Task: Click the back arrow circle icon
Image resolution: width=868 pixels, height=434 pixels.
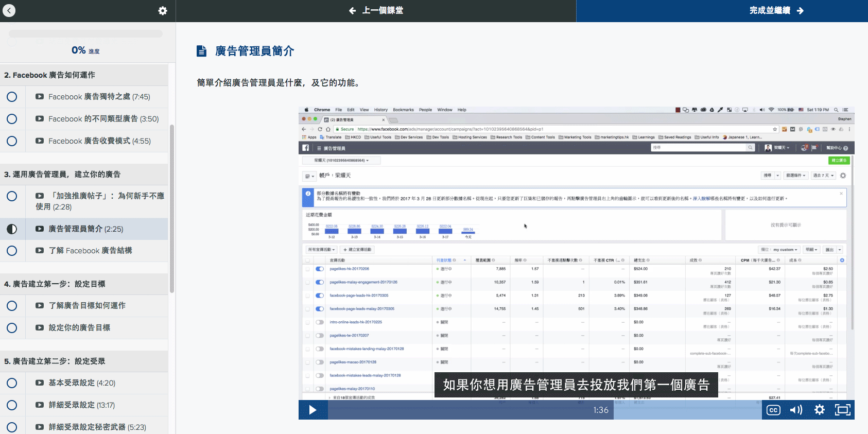Action: (9, 10)
